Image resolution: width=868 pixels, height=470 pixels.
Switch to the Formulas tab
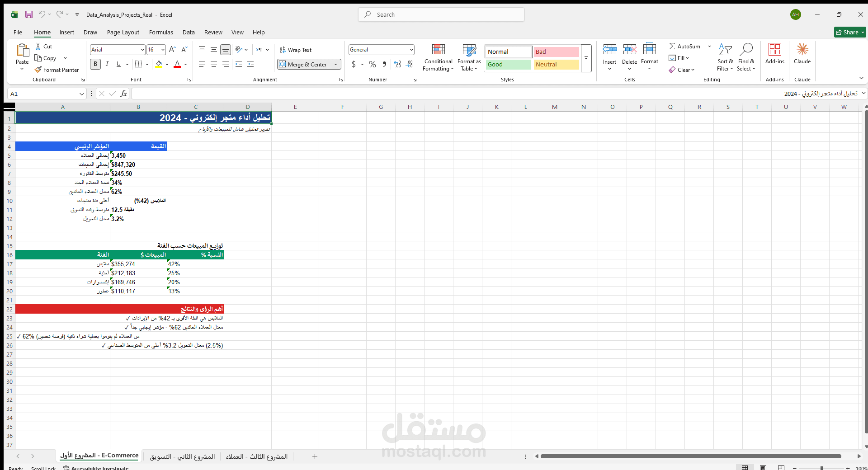161,32
